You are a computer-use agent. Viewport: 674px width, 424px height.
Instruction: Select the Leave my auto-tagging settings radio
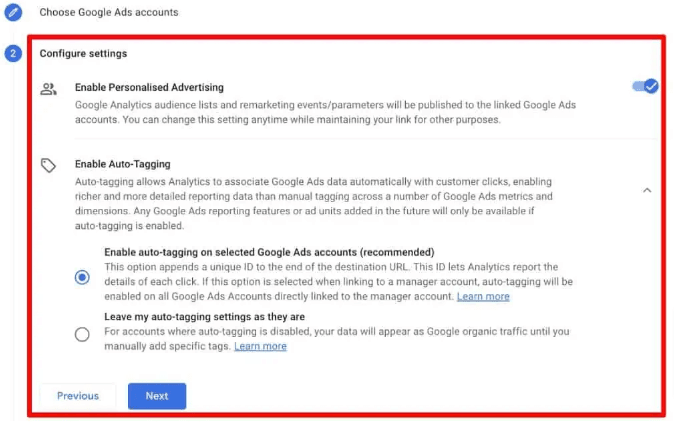[x=82, y=335]
